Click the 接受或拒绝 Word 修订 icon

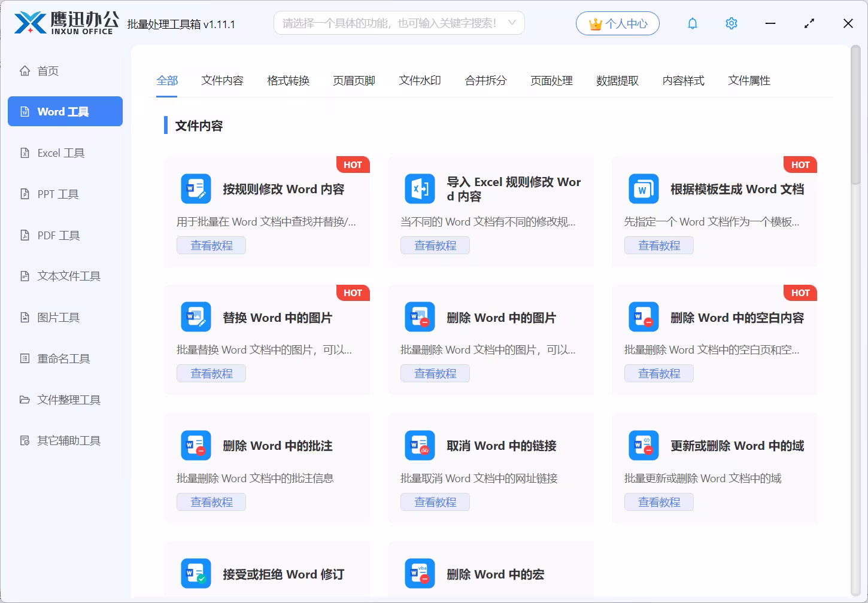tap(196, 574)
